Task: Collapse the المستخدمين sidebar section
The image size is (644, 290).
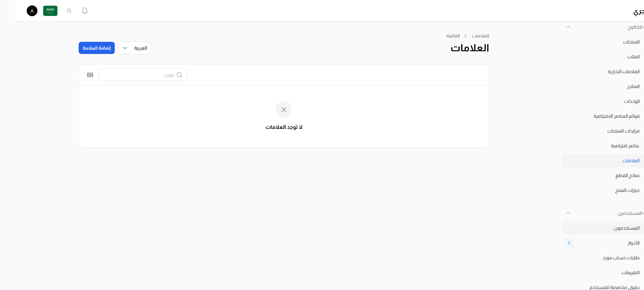Action: pyautogui.click(x=568, y=213)
